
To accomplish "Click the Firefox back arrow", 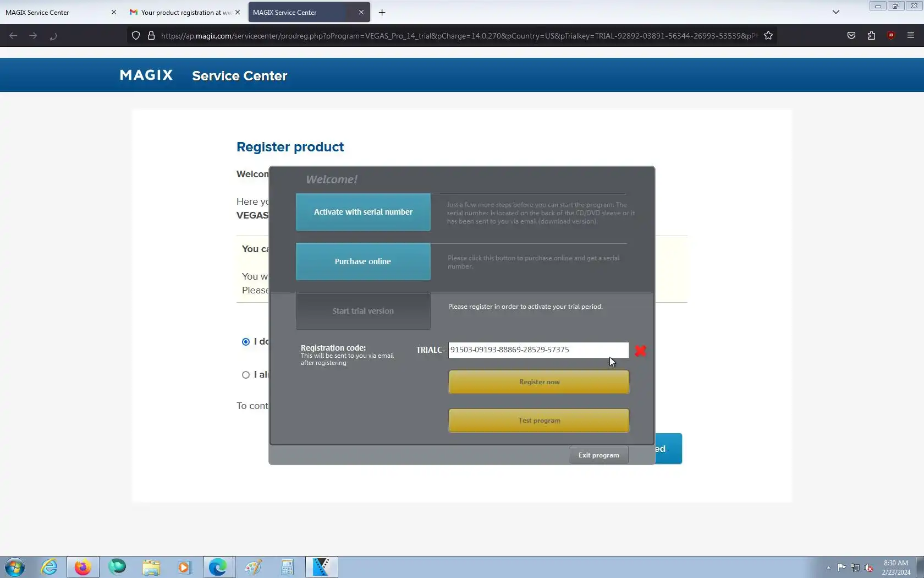I will (13, 36).
